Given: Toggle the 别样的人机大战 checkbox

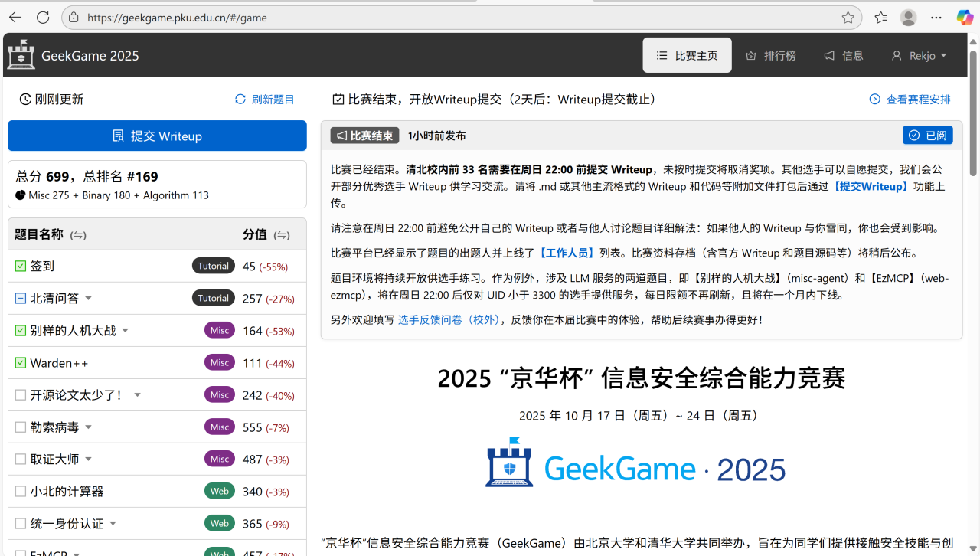Looking at the screenshot, I should coord(21,330).
